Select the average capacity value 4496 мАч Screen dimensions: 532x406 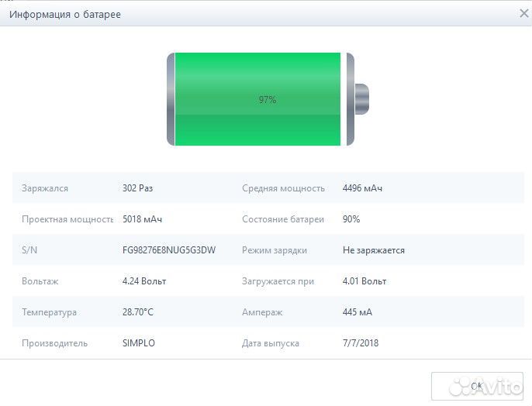pyautogui.click(x=362, y=188)
